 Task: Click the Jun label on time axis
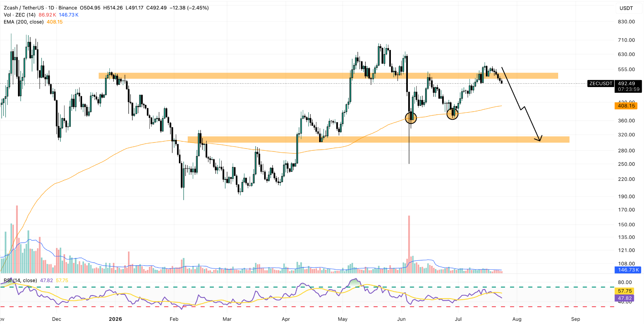402,319
